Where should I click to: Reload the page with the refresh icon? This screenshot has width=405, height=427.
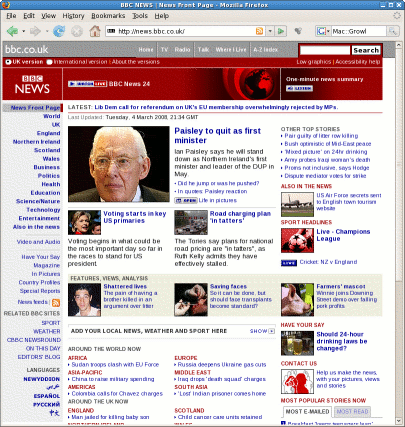(59, 31)
